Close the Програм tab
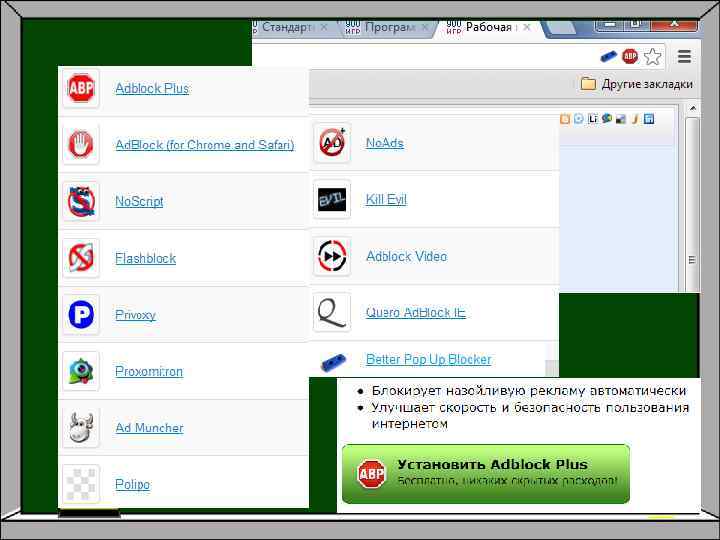Image resolution: width=720 pixels, height=540 pixels. (425, 28)
